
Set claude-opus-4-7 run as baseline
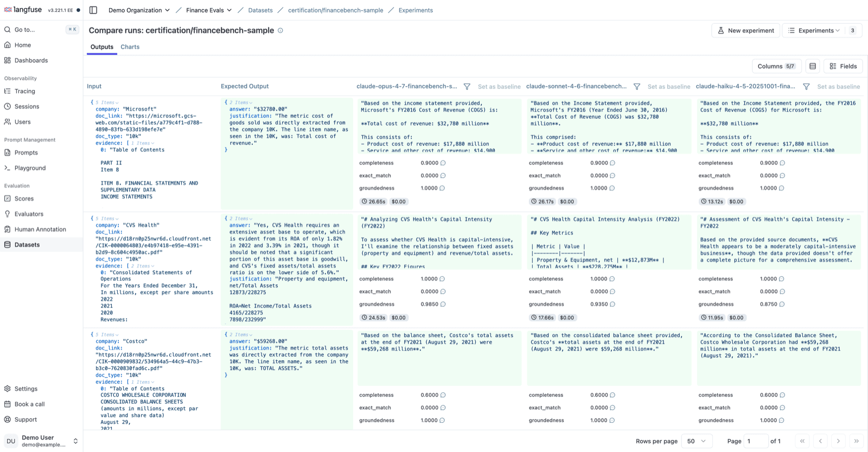coord(499,87)
